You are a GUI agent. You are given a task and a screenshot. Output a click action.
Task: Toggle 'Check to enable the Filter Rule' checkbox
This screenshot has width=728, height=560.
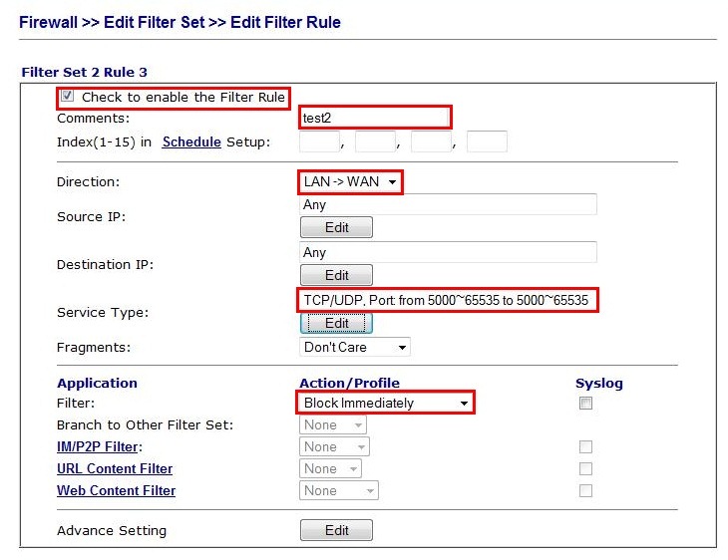[68, 97]
